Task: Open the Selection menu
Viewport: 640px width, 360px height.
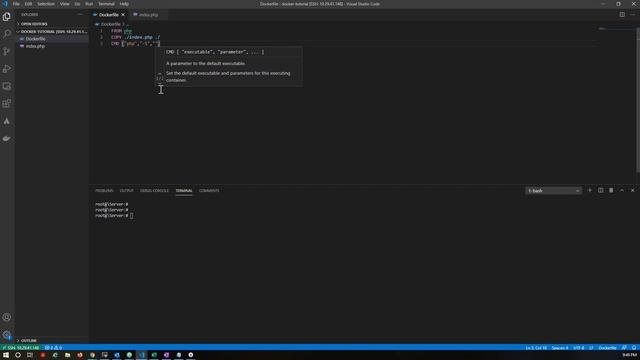Action: (x=46, y=4)
